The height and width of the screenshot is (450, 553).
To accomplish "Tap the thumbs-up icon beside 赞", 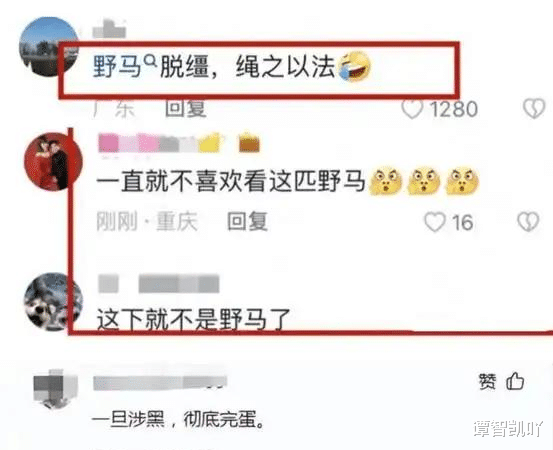I will tap(515, 381).
